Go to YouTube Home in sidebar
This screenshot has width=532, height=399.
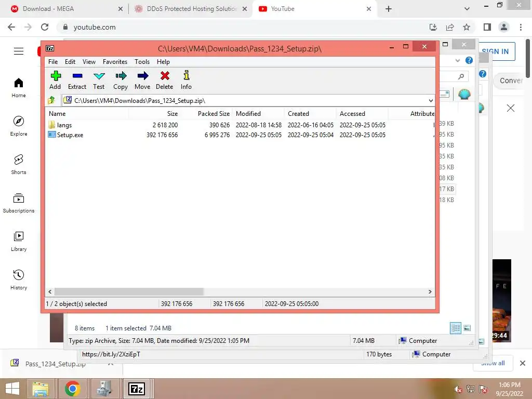pyautogui.click(x=19, y=88)
